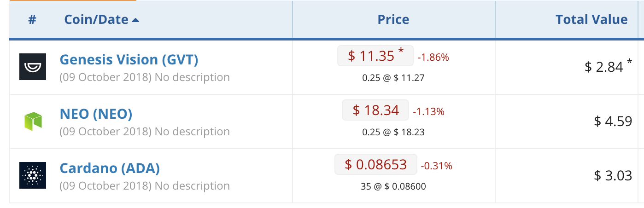Screen dimensions: 644x208
Task: Click the Cardano coin logo icon
Action: 32,175
